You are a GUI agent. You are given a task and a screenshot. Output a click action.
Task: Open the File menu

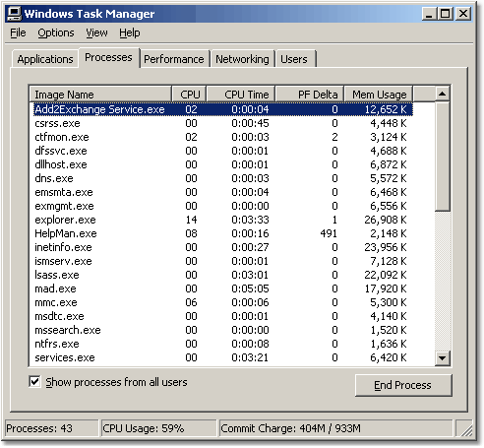[x=18, y=32]
